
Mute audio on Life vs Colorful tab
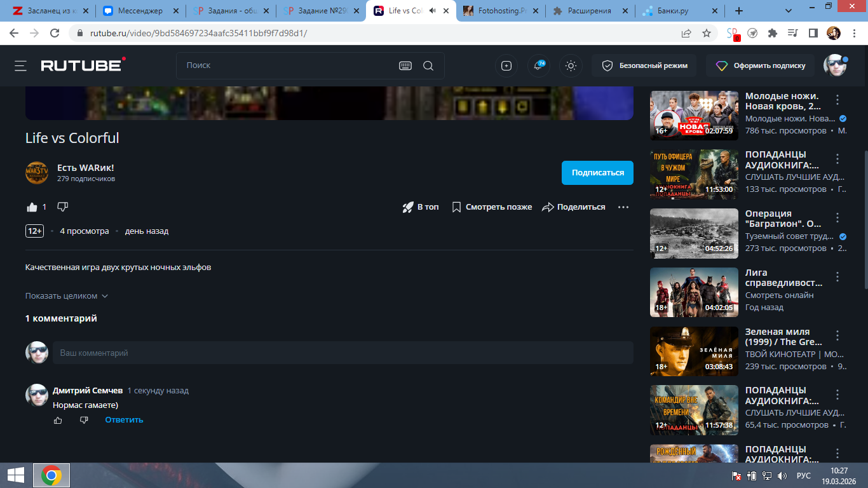coord(433,11)
